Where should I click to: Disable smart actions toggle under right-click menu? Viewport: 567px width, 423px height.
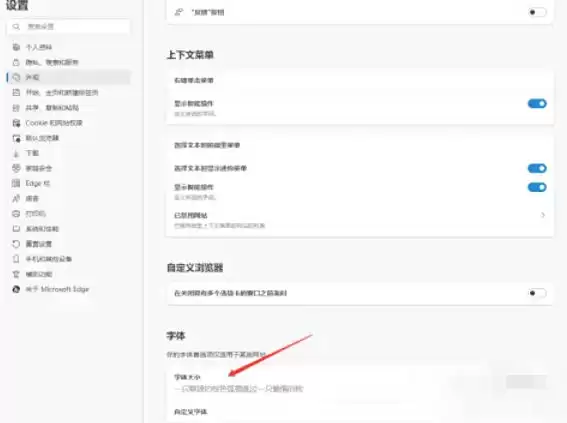(x=537, y=104)
